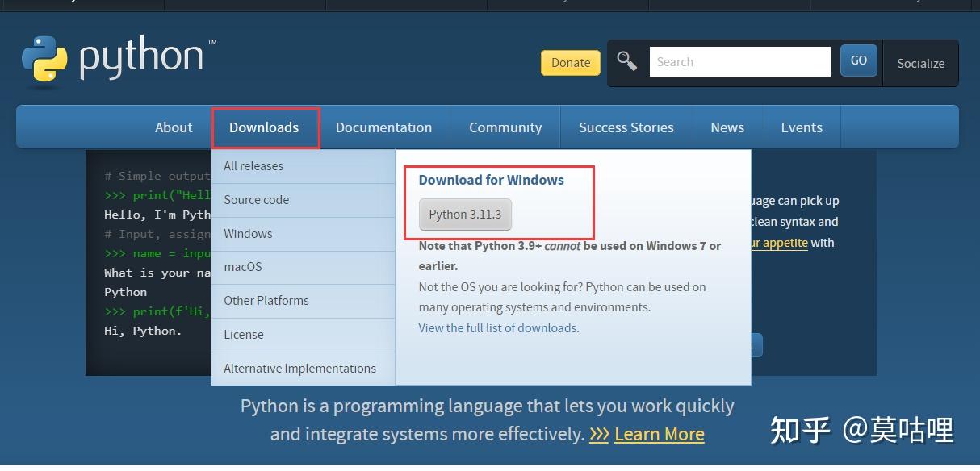
Task: Go to Success Stories
Action: 626,127
